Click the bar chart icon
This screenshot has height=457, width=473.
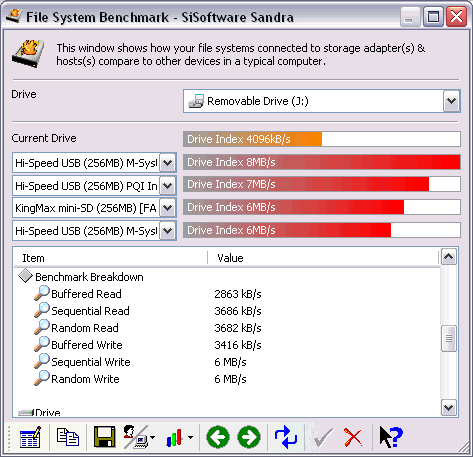174,438
